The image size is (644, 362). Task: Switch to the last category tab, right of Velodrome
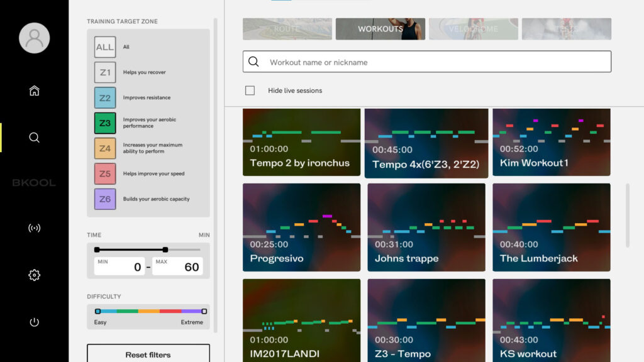567,29
